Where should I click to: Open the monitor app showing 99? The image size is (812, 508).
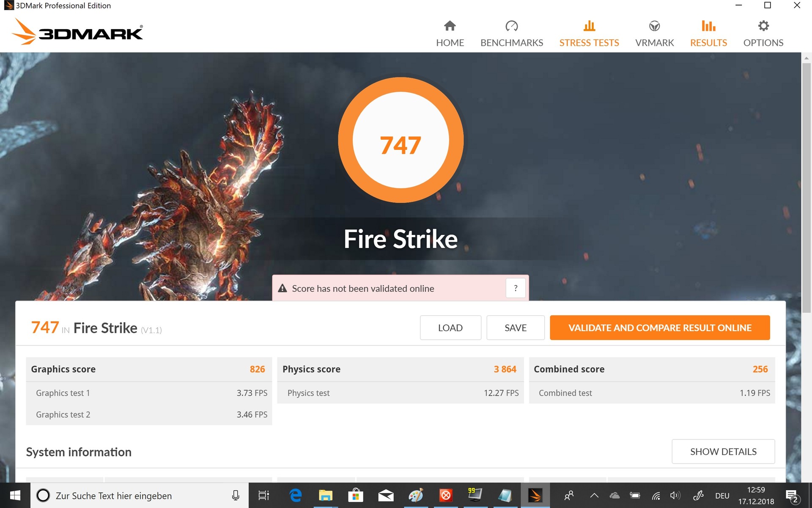(475, 495)
